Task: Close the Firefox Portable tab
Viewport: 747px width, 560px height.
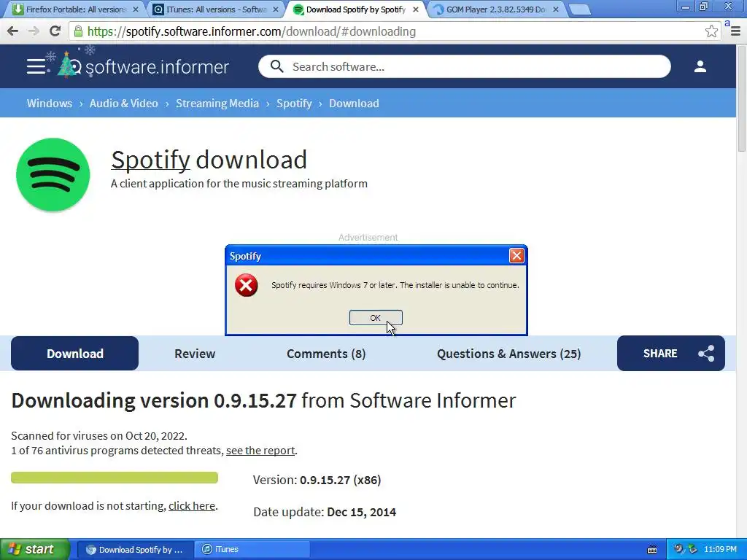Action: (135, 9)
